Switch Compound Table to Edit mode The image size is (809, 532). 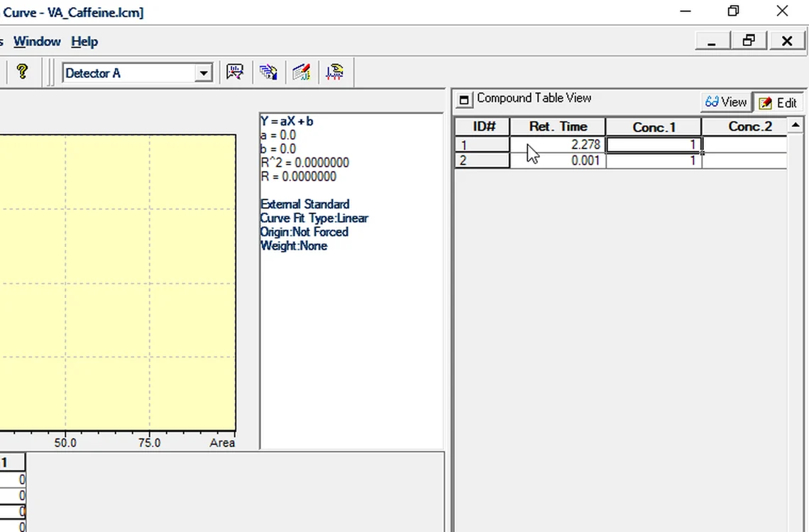point(778,103)
